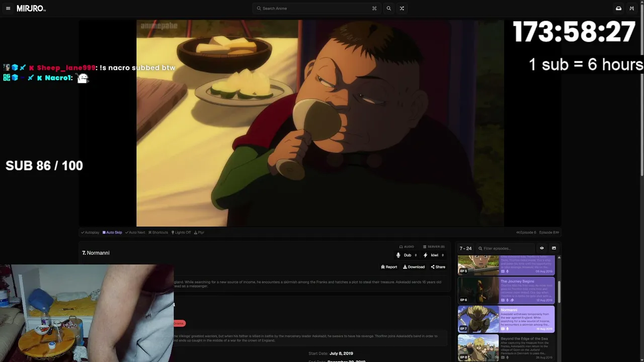Screen dimensions: 644x362
Task: Open EP 6 thumbnail image
Action: [x=478, y=290]
